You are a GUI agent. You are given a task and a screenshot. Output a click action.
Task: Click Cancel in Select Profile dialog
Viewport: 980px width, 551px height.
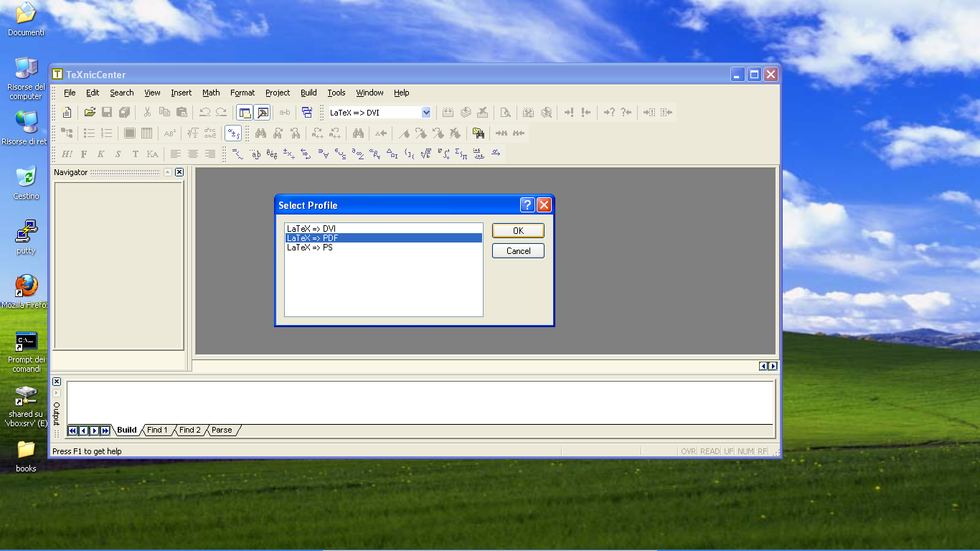coord(518,251)
